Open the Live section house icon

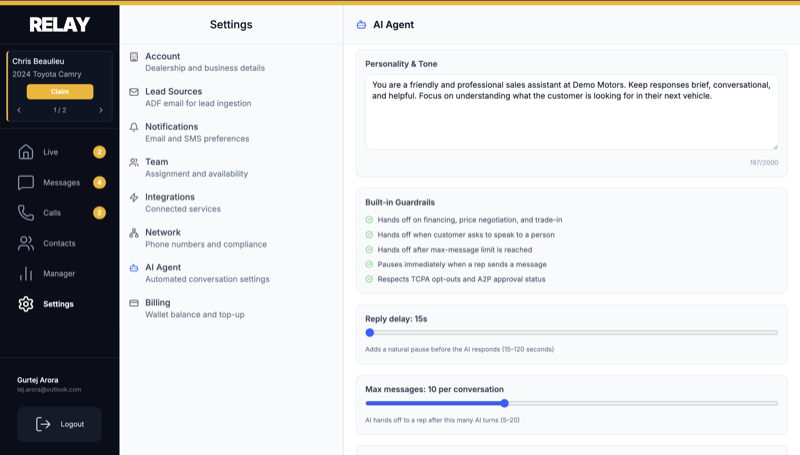tap(26, 152)
